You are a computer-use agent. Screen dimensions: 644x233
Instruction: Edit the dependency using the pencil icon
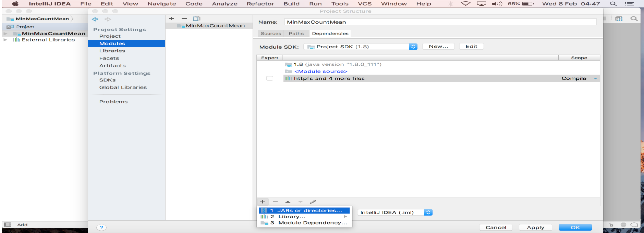313,202
